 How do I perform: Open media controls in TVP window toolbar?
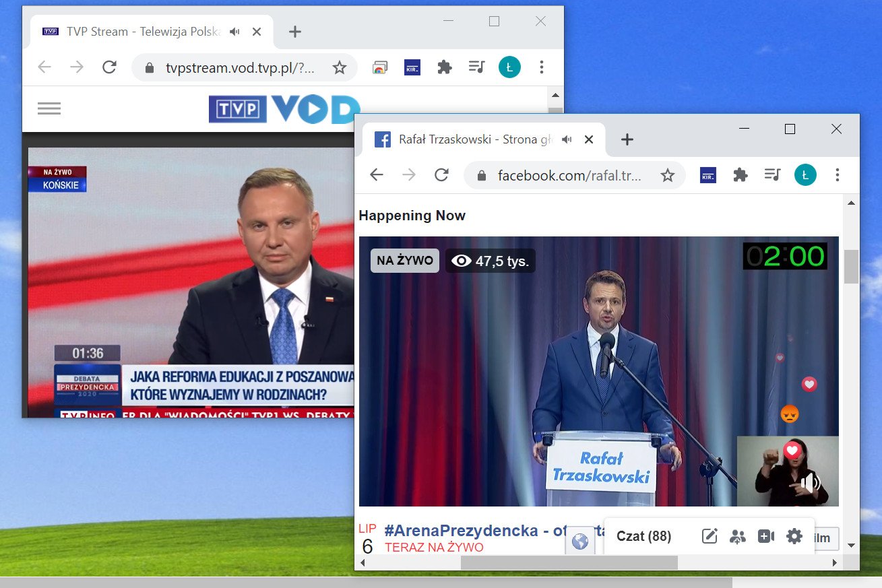[x=476, y=67]
